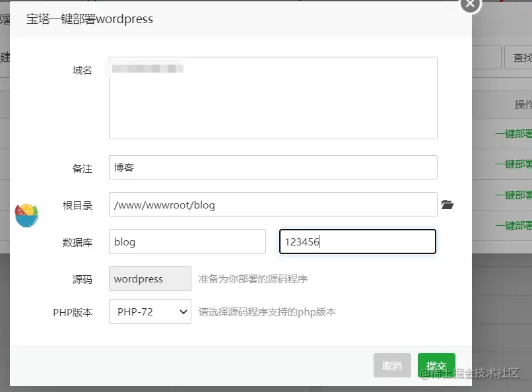Click hint text 请选择源码程序支持的php版本

[267, 311]
